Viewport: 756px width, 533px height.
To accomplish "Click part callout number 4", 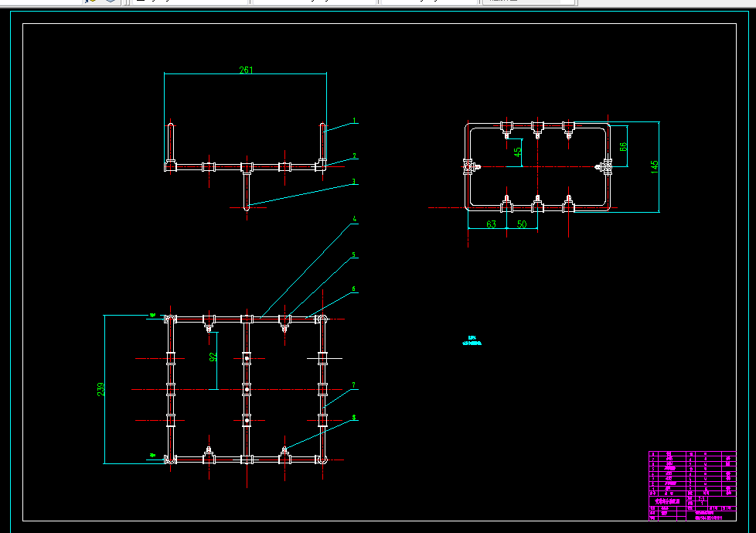I will click(354, 219).
